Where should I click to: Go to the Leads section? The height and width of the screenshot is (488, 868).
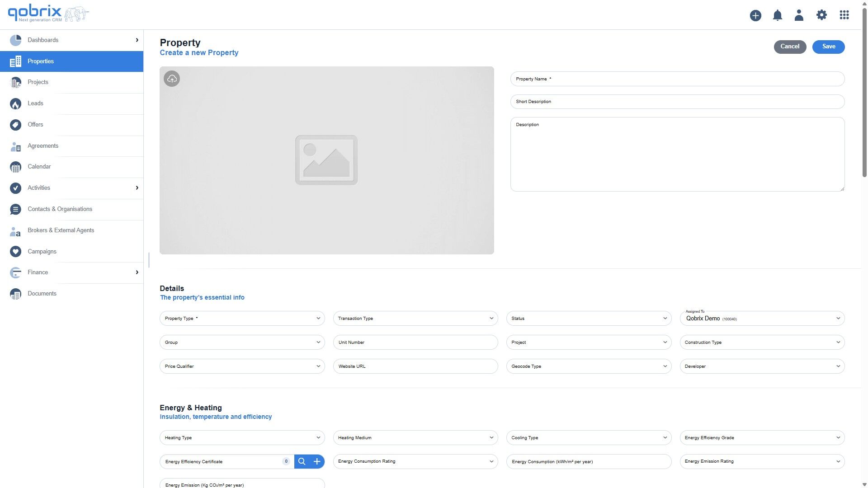(35, 103)
